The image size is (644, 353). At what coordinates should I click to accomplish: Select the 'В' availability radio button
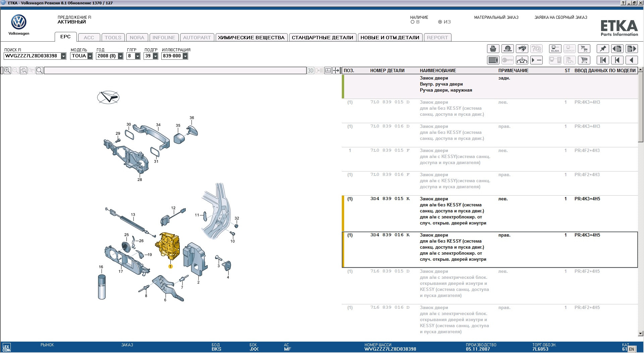coord(413,22)
